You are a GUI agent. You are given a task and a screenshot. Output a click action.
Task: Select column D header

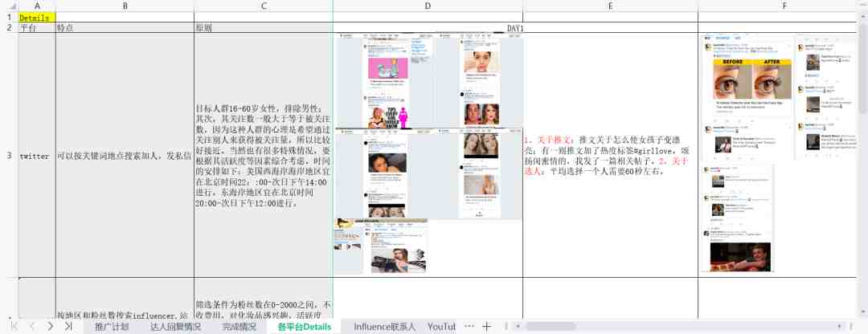pos(428,6)
